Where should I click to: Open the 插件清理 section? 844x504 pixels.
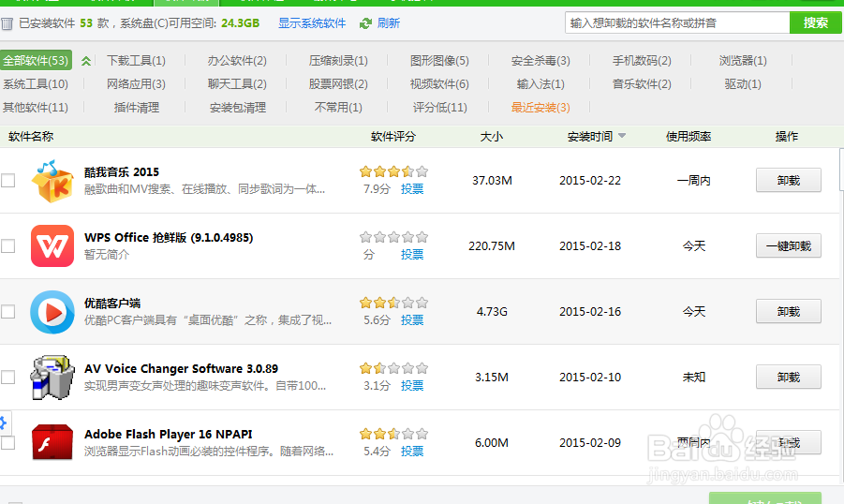point(137,107)
